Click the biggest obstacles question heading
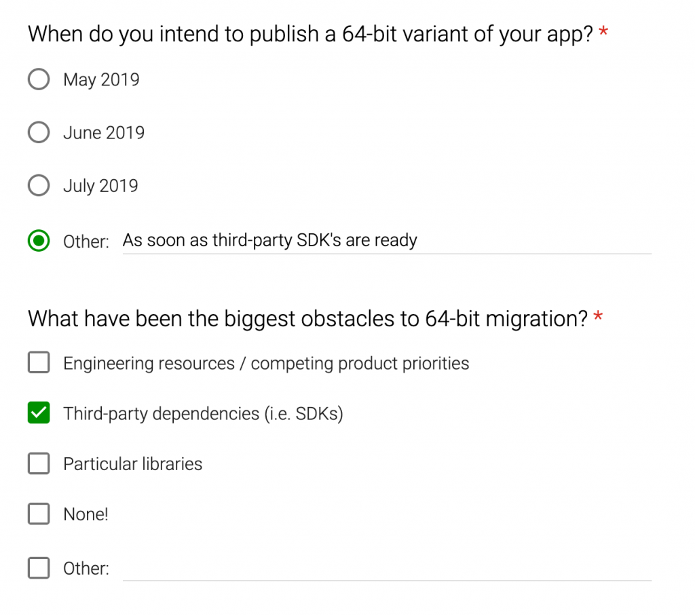The image size is (695, 616). [x=307, y=318]
